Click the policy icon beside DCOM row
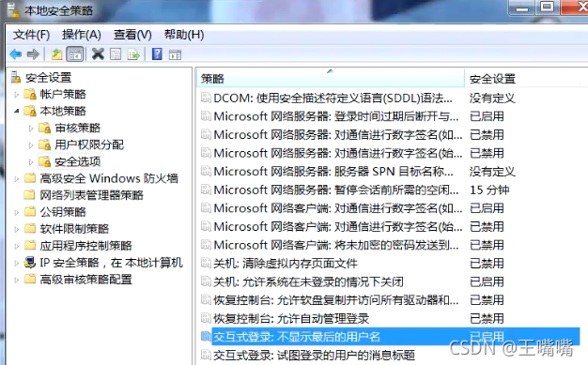This screenshot has height=365, width=588. click(206, 98)
